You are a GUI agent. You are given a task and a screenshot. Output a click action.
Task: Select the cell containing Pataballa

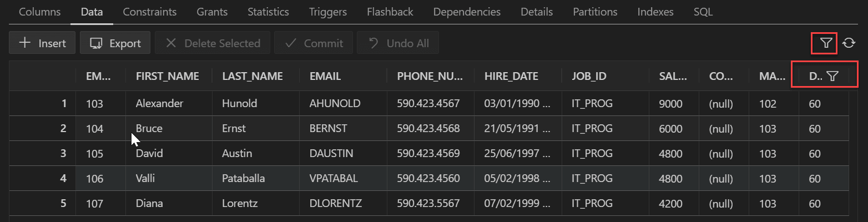(x=244, y=179)
